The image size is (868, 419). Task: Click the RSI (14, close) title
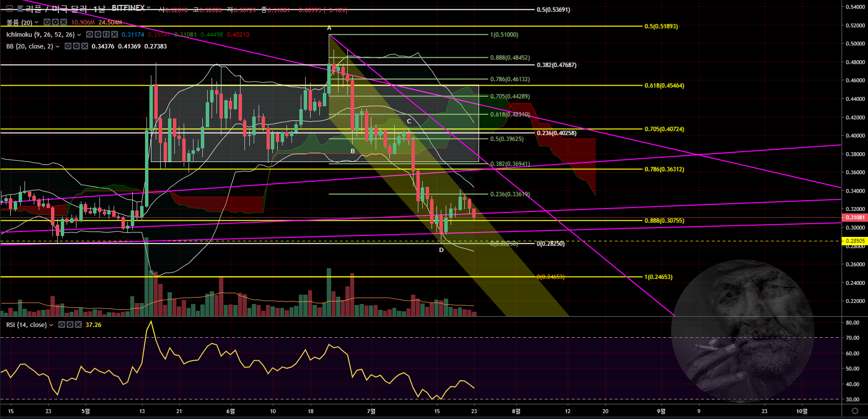pos(26,325)
